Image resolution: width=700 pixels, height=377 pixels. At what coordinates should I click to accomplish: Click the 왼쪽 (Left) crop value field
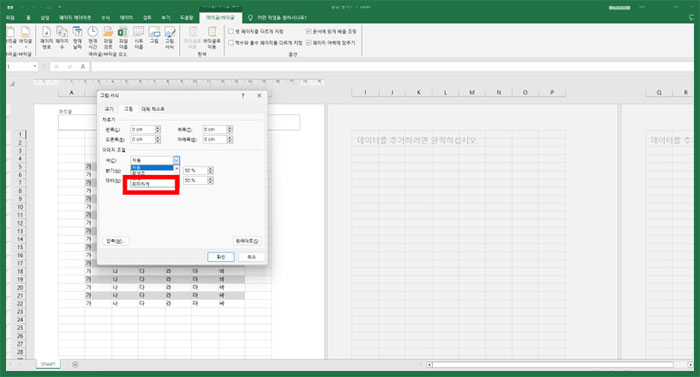142,129
